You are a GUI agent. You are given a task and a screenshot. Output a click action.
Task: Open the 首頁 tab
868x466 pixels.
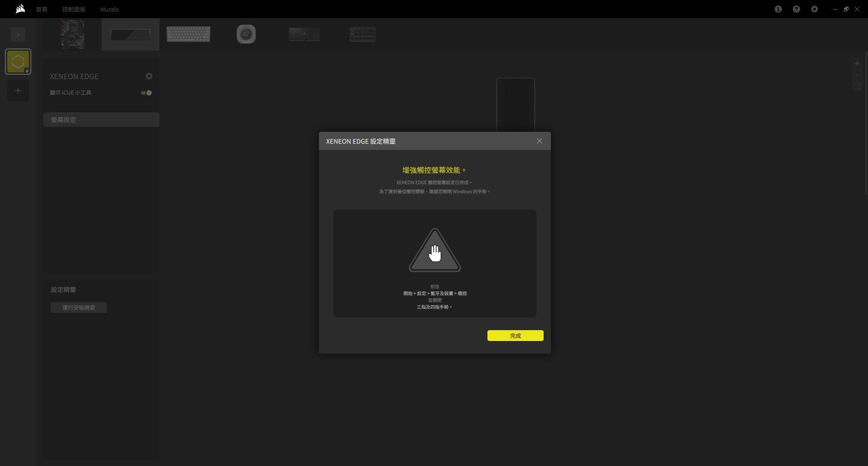point(42,10)
